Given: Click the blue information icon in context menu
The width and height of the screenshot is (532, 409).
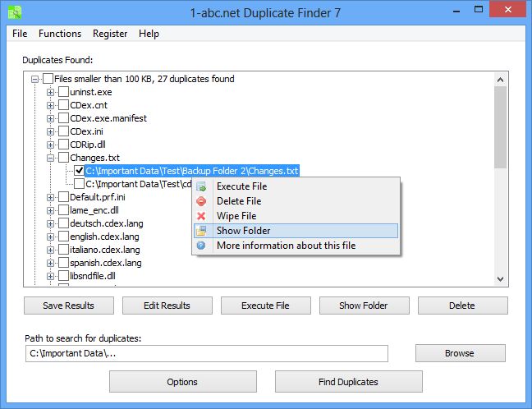Looking at the screenshot, I should point(202,246).
